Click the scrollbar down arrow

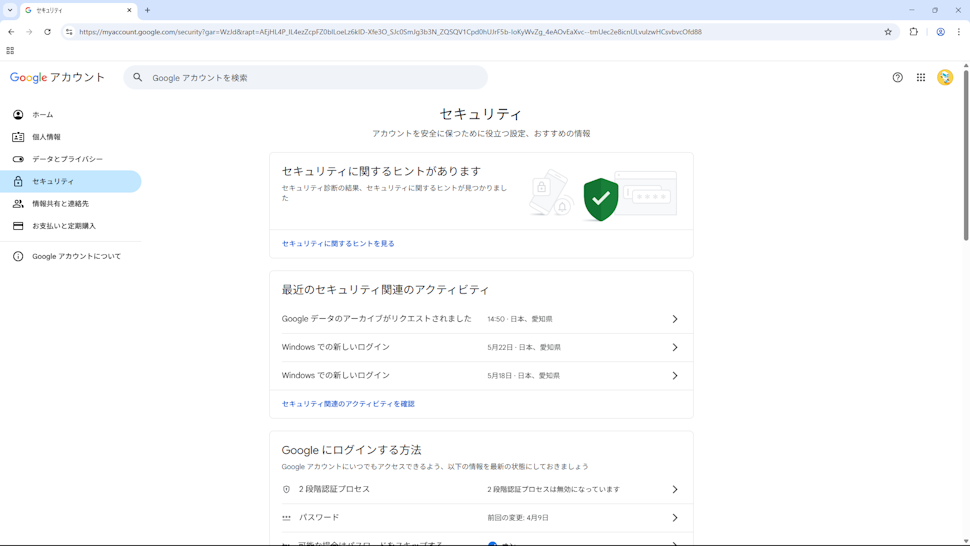click(x=966, y=542)
